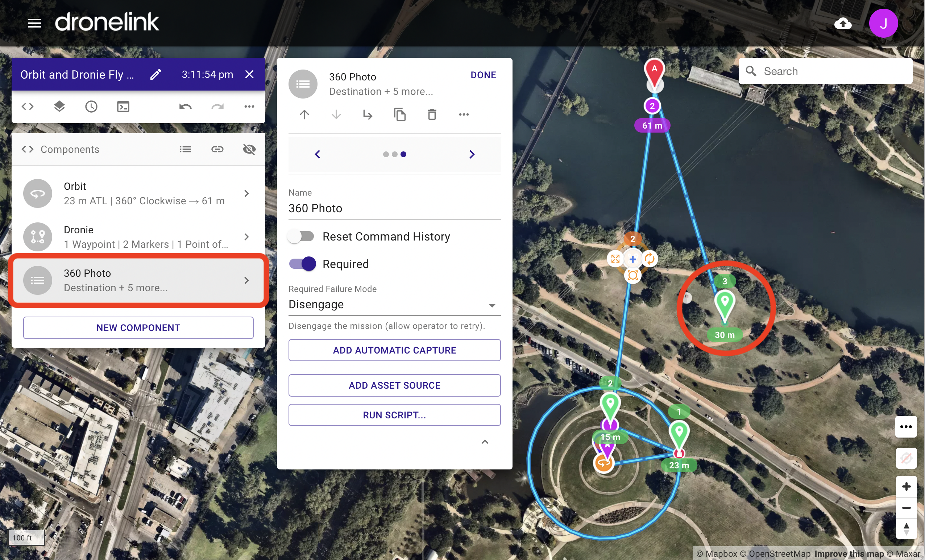Click RUN SCRIPT... button
Image resolution: width=925 pixels, height=560 pixels.
click(x=395, y=415)
